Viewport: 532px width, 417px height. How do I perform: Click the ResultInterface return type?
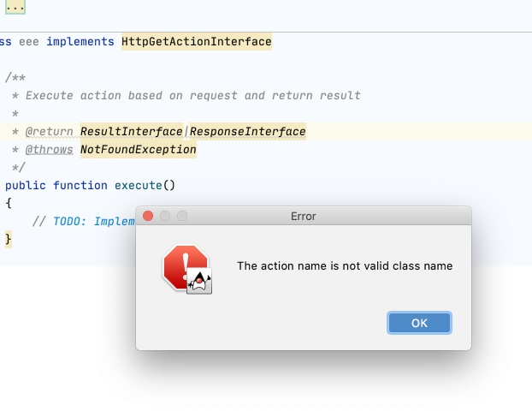point(132,131)
